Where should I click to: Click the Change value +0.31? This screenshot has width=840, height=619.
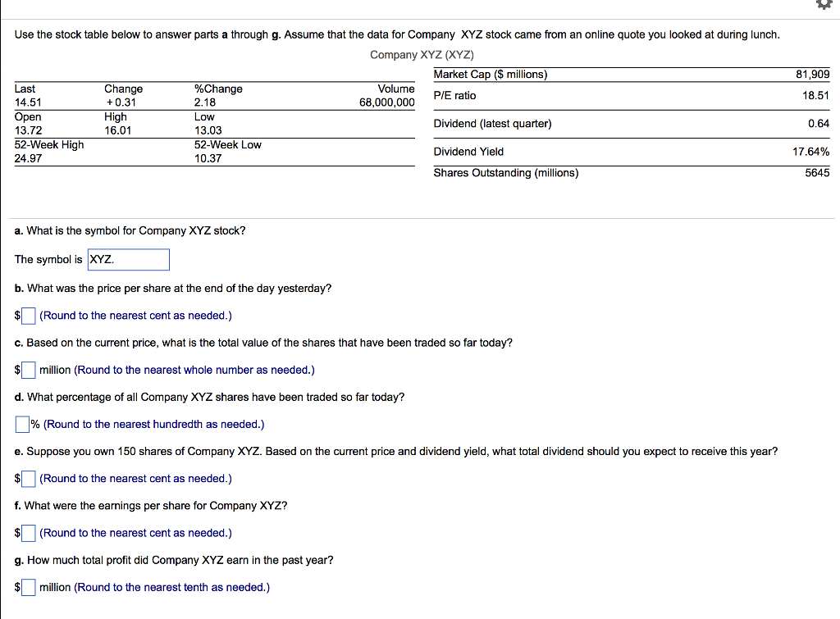pyautogui.click(x=121, y=102)
